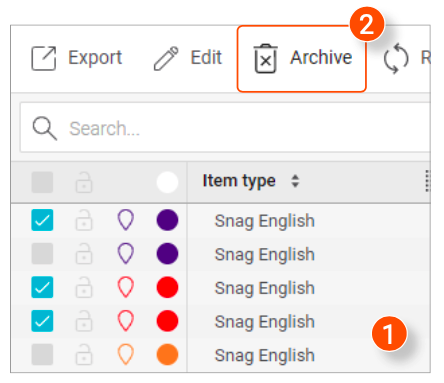The width and height of the screenshot is (444, 383).
Task: Click the Edit pencil button
Action: point(187,58)
